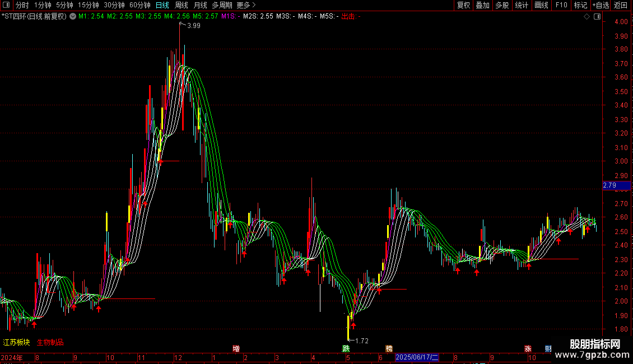Click the M1: 2.54 indicator value
This screenshot has width=633, height=364.
pyautogui.click(x=91, y=17)
